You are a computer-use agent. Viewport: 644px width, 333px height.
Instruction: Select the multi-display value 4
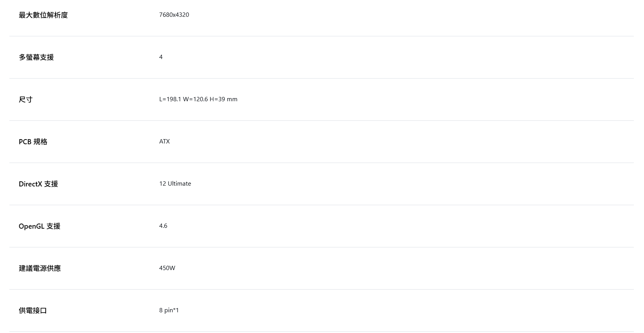tap(161, 57)
